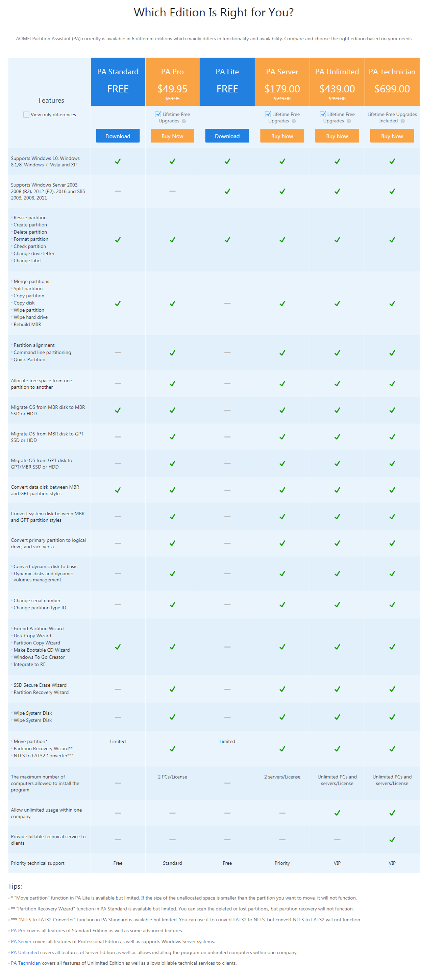Viewport: 421px width, 980px height.
Task: Buy PA Server now
Action: (282, 136)
